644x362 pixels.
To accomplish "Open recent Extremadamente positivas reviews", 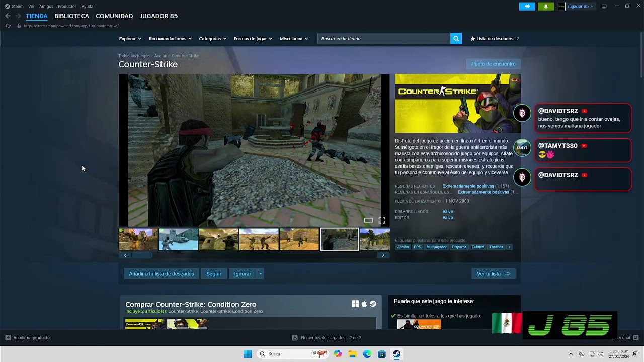I will pyautogui.click(x=468, y=186).
